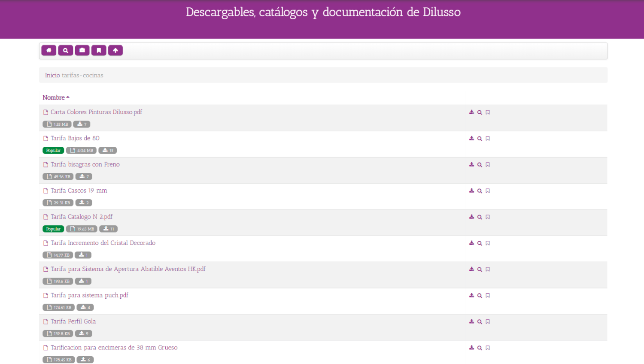Go to Inicio in the breadcrumb
The width and height of the screenshot is (644, 364).
pyautogui.click(x=52, y=75)
